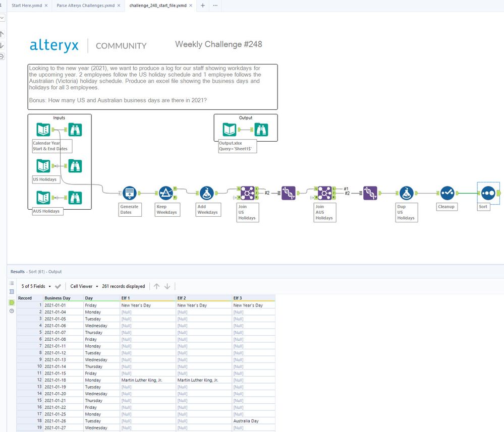
Task: Click the Browse tool beside US Holidays
Action: [75, 166]
